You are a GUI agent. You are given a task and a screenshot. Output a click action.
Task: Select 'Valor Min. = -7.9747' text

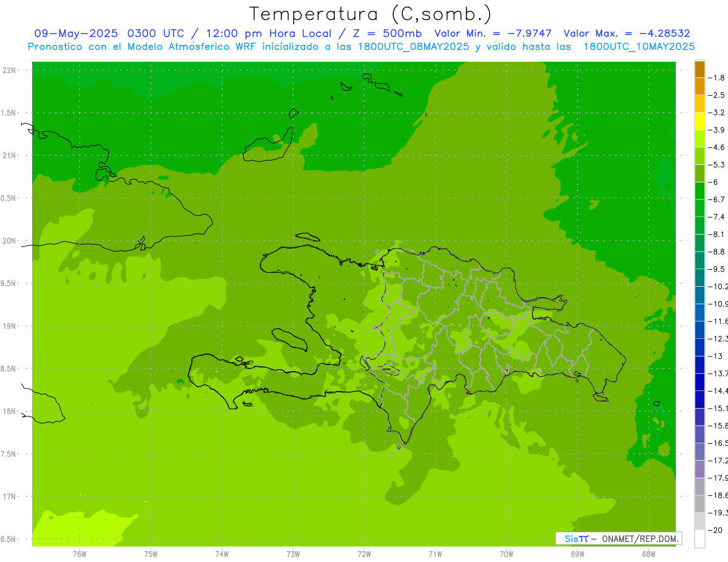(493, 34)
